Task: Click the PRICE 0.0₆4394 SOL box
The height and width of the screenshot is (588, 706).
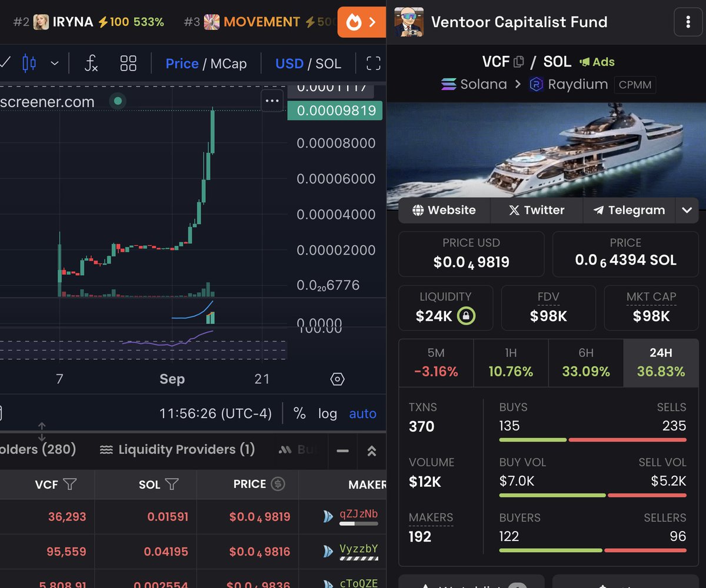Action: coord(625,254)
